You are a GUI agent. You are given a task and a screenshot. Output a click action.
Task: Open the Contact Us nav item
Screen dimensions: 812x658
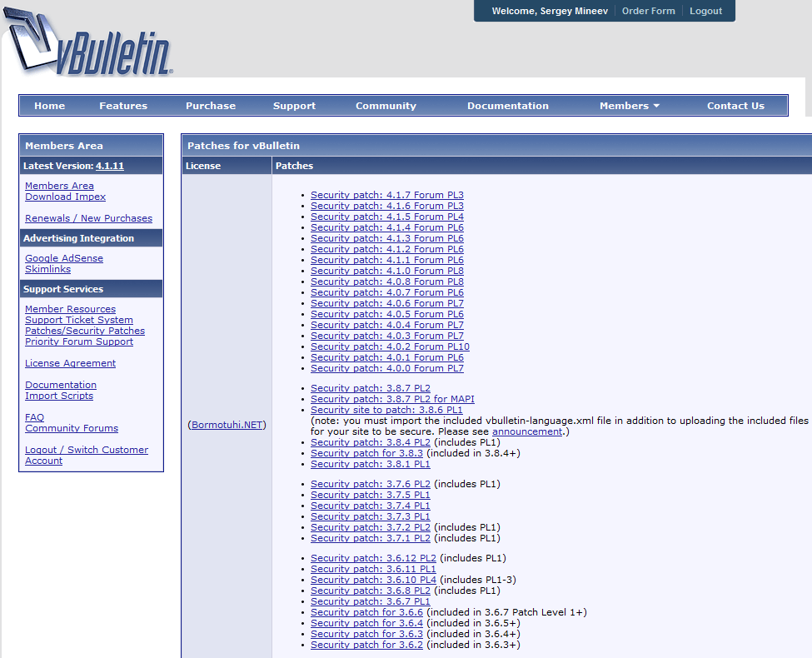(x=736, y=106)
